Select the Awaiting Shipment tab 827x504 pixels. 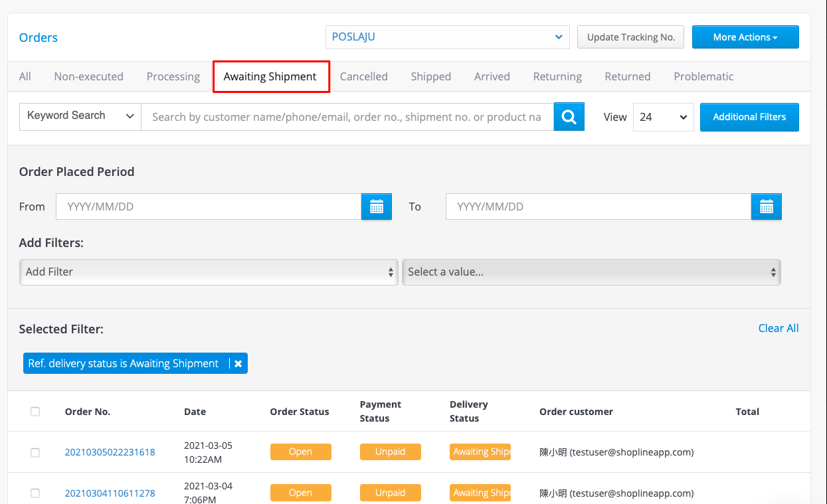tap(270, 76)
